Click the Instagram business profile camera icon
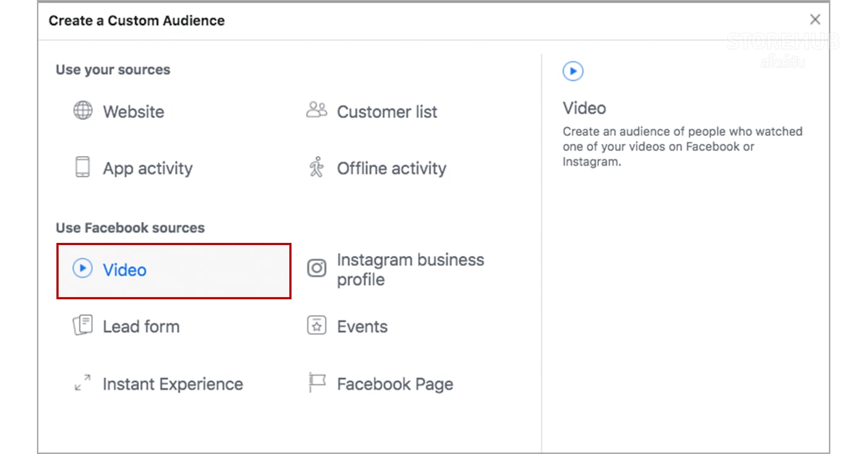868x454 pixels. (x=316, y=267)
